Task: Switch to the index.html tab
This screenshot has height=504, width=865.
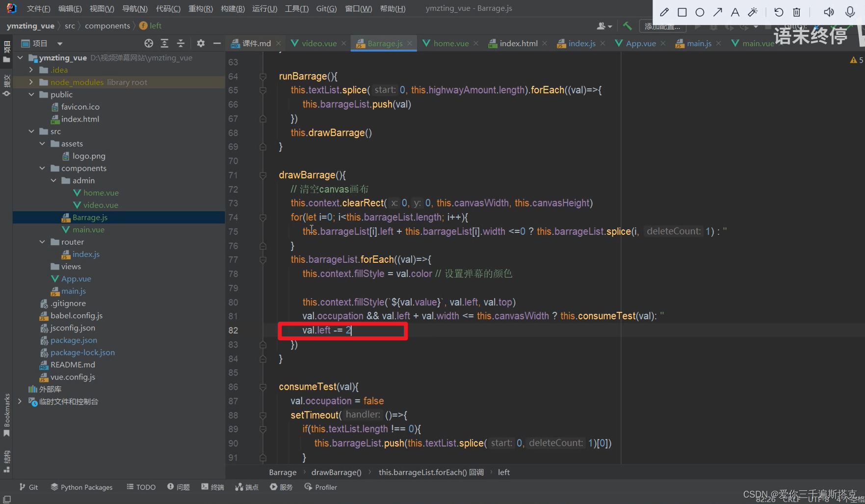Action: point(518,43)
